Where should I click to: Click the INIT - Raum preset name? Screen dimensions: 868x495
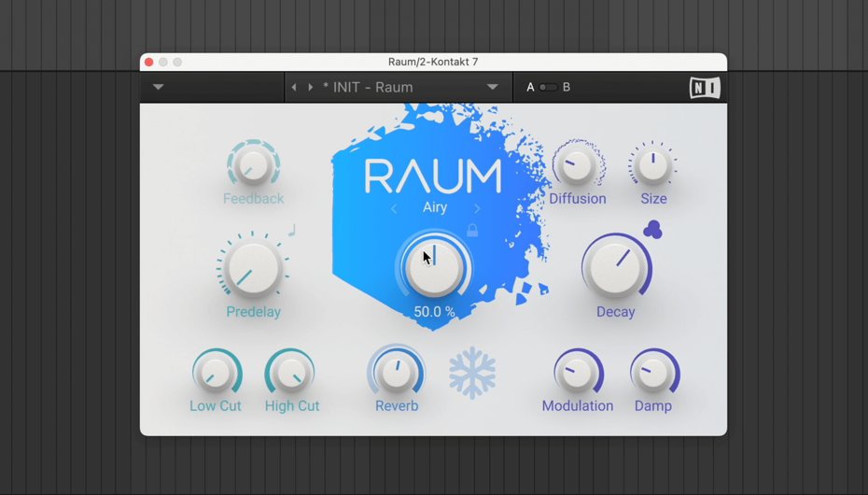(x=368, y=88)
